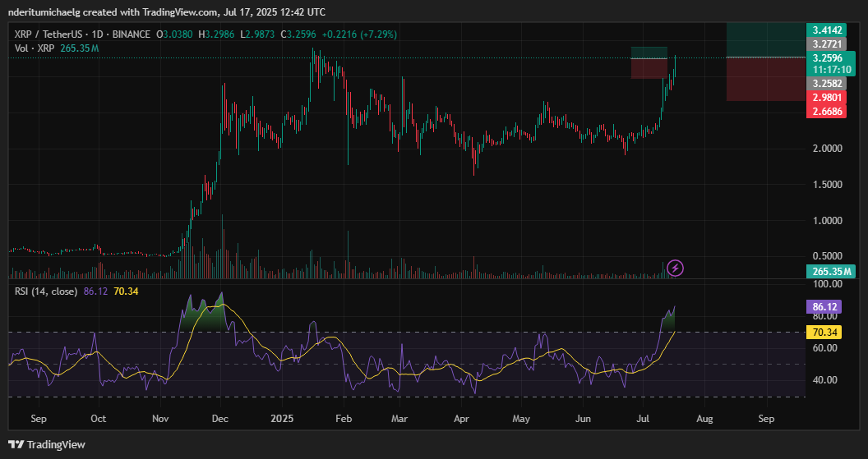Screen dimensions: 868x459
Task: Click the 100.00 RSI axis label
Action: 827,284
